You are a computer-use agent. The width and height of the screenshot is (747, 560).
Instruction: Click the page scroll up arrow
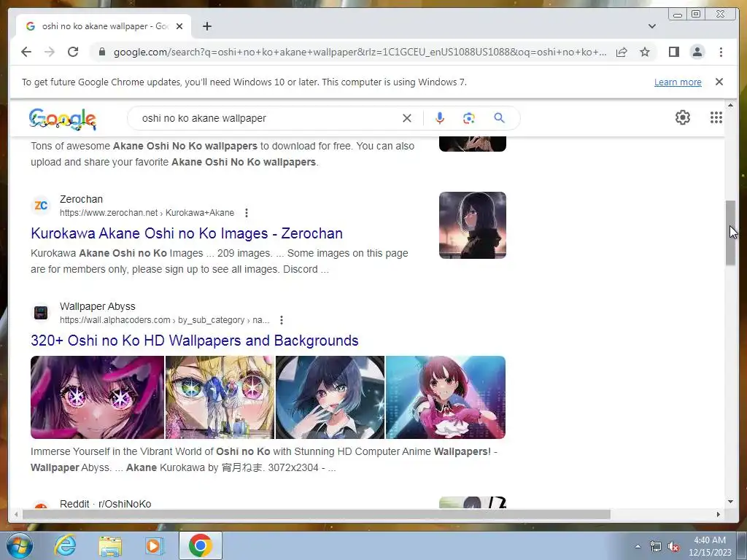(730, 105)
